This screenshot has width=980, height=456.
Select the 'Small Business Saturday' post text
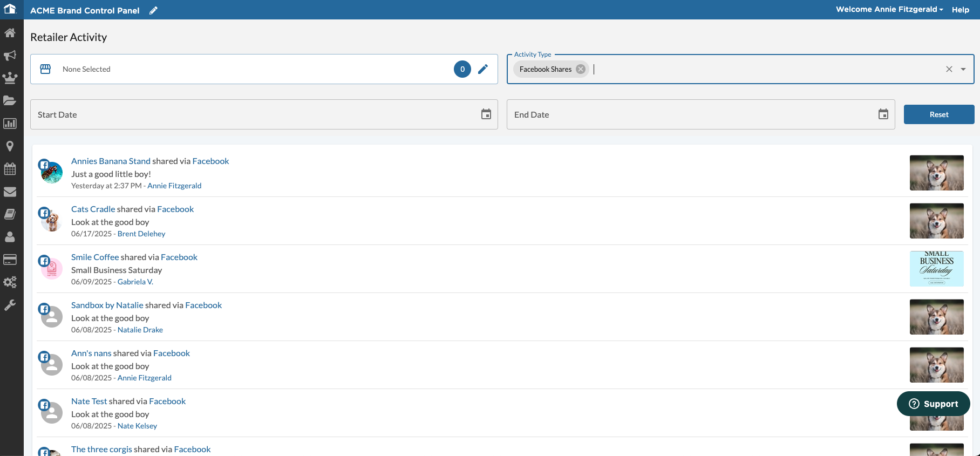(117, 270)
